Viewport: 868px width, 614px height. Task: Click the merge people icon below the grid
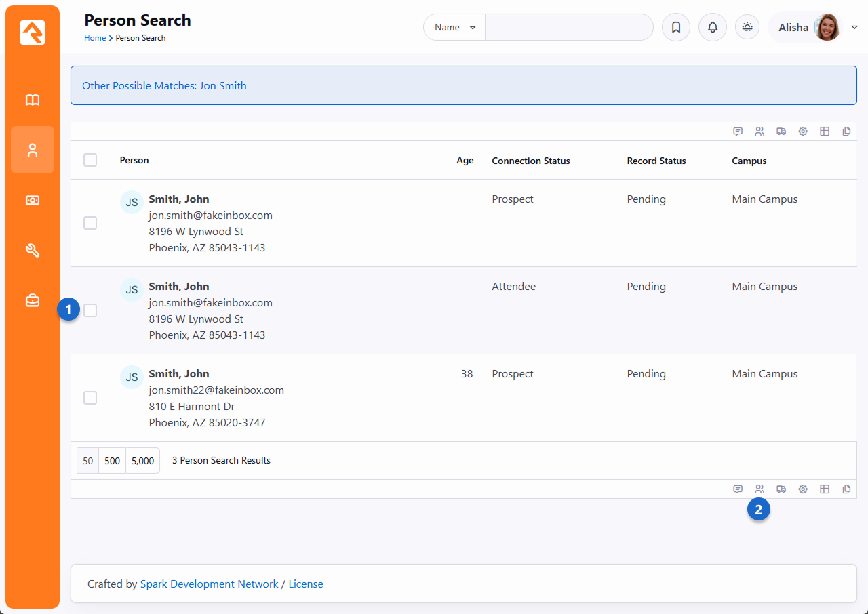(759, 489)
